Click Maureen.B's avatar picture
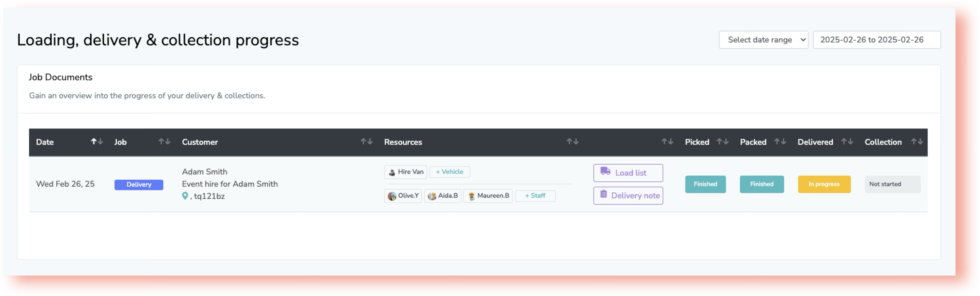This screenshot has height=296, width=980. [x=471, y=196]
